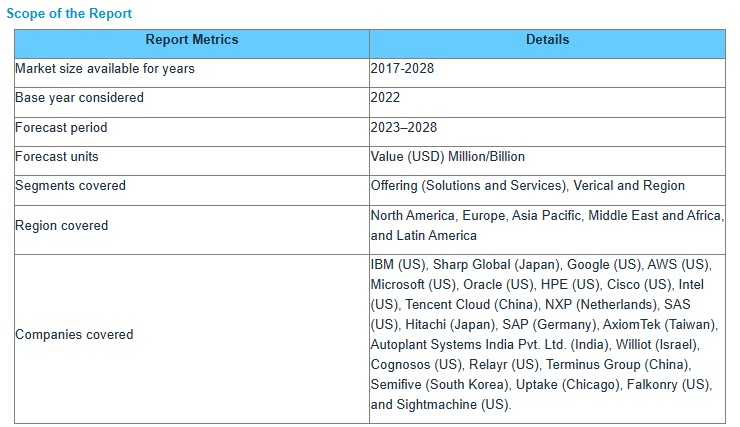The image size is (740, 427).
Task: Select the 2017-2028 value cell
Action: click(402, 69)
